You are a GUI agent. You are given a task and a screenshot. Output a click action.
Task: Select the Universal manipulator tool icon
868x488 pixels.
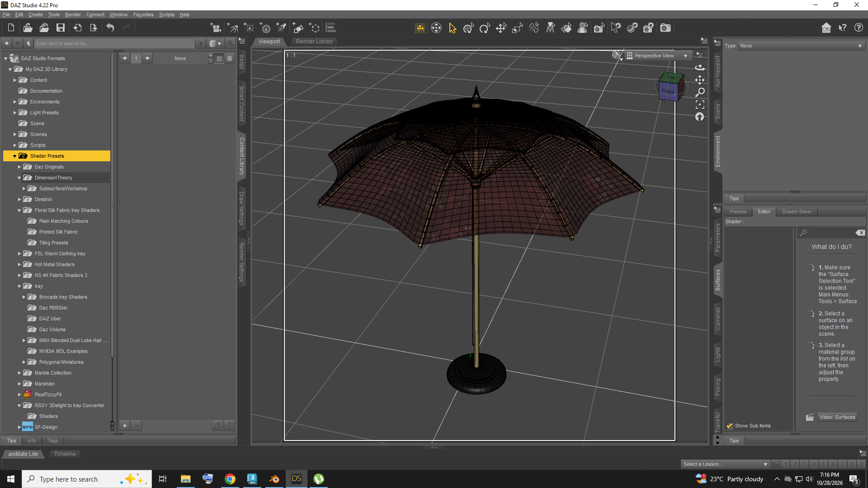tap(468, 28)
